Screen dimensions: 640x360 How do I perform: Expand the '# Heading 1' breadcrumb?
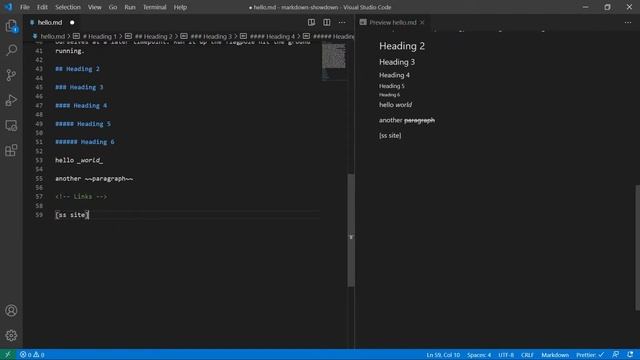100,36
